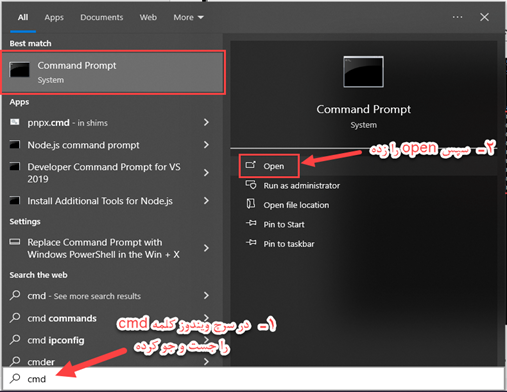Click the Open action icon
507x392 pixels.
pos(251,165)
